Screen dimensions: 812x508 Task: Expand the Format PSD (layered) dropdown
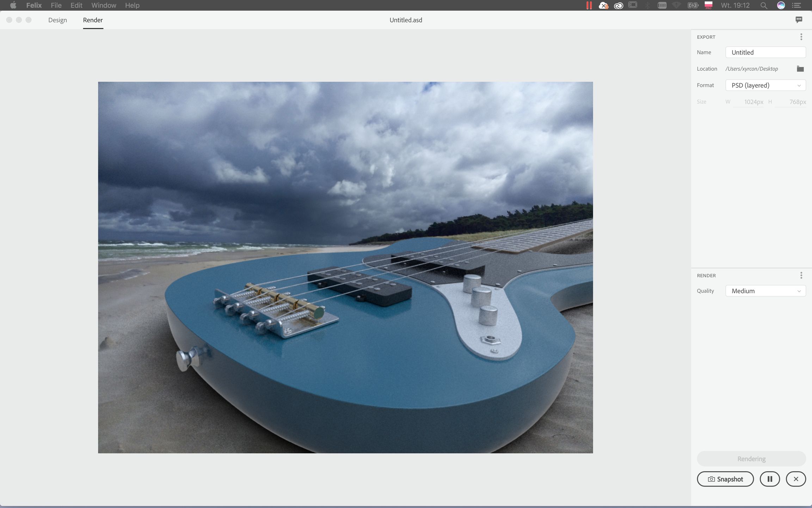(765, 85)
